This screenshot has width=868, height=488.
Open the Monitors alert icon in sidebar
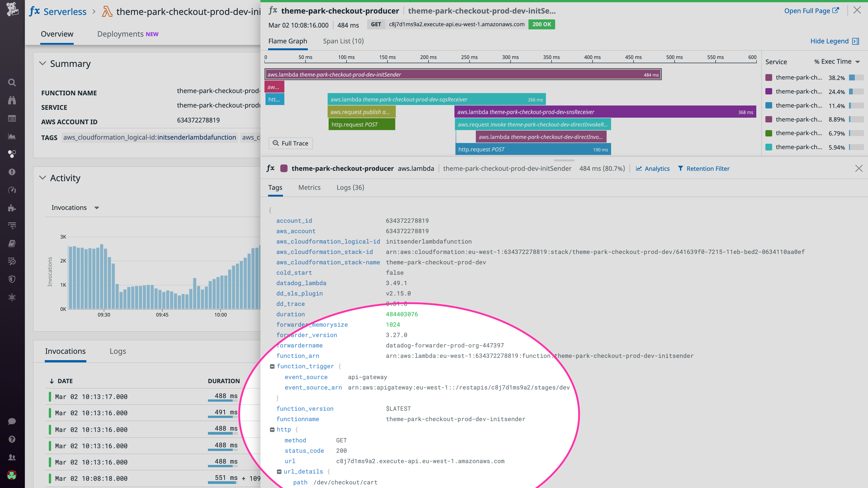[12, 172]
